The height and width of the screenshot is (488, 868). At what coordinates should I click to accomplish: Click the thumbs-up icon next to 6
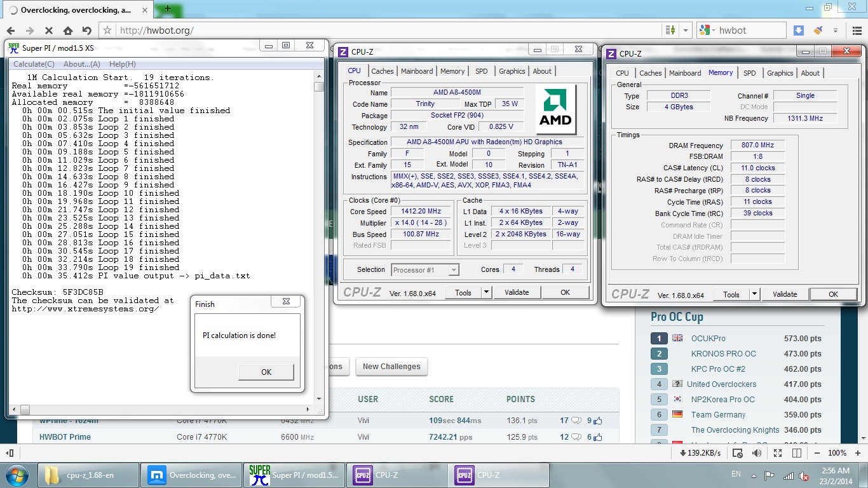point(597,437)
